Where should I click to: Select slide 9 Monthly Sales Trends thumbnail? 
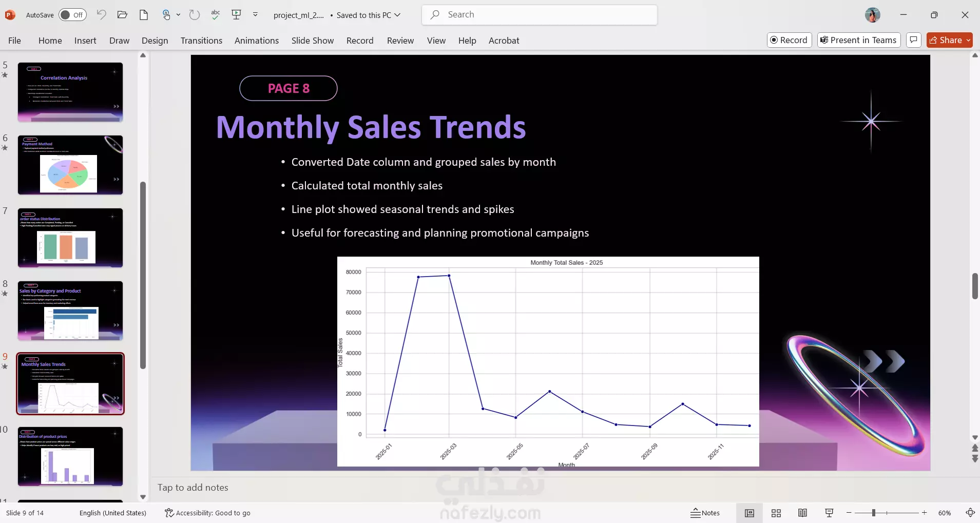click(70, 383)
